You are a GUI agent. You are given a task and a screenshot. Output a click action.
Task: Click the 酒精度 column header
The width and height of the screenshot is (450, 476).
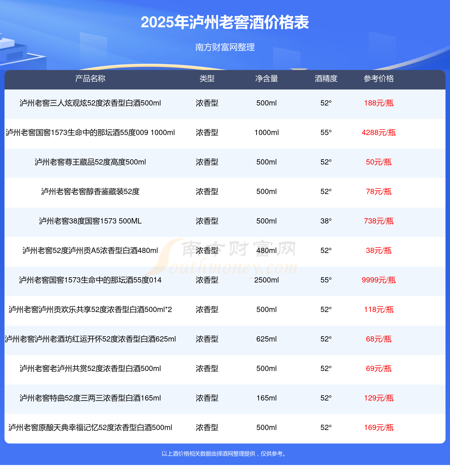coord(326,78)
